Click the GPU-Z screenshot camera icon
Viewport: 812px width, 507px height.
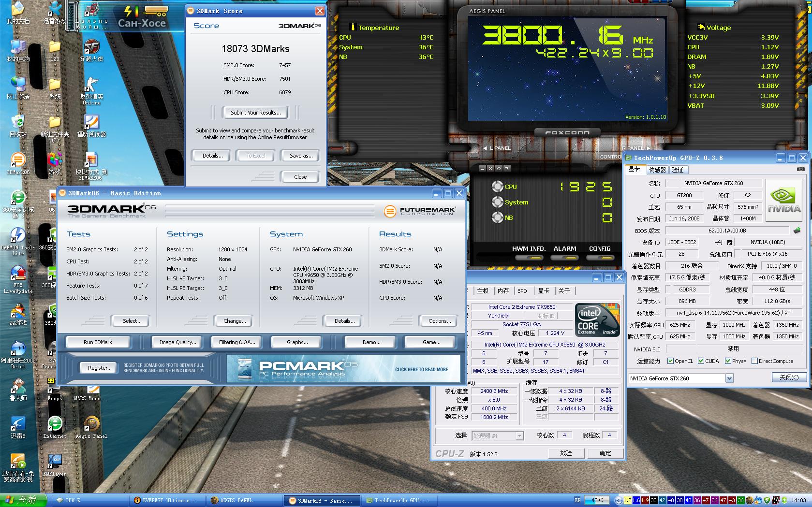(800, 169)
